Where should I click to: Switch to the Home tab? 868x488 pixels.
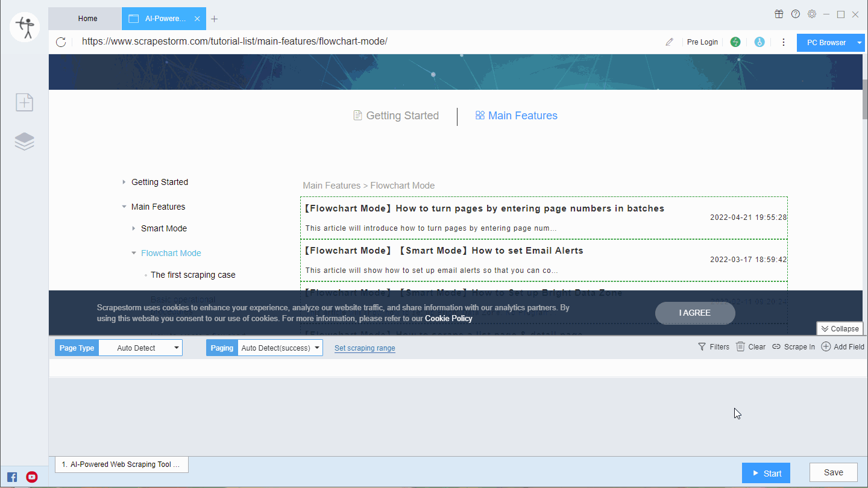point(87,18)
